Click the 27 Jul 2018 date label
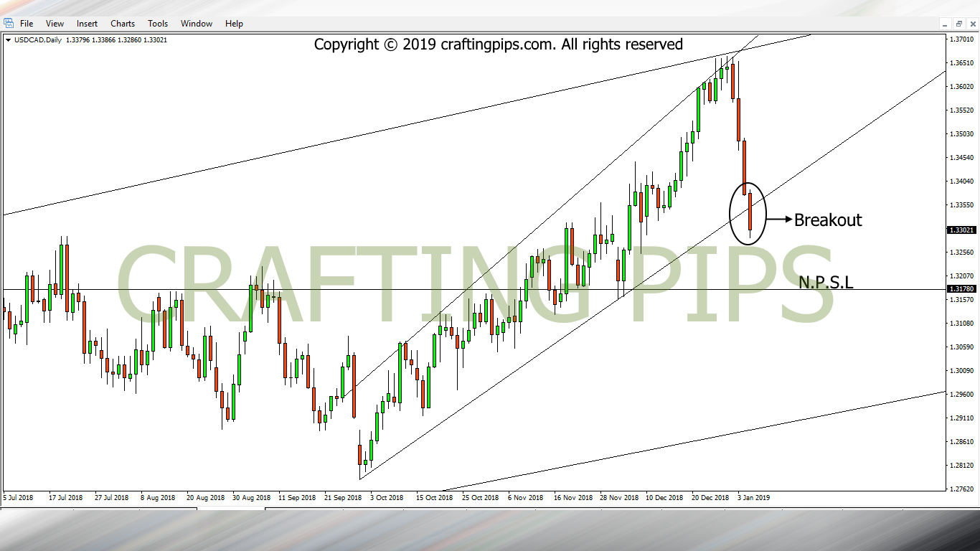The width and height of the screenshot is (980, 551). [111, 497]
